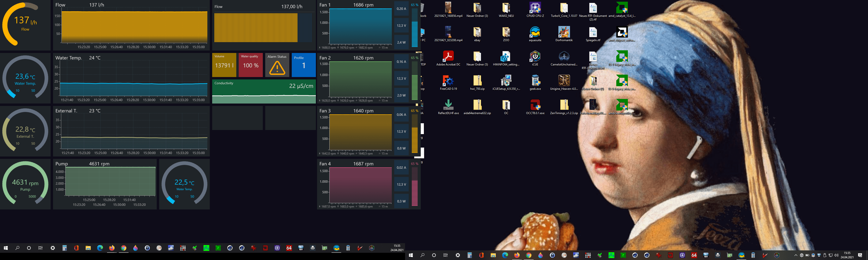Select the HWiNFO64_setting registry file icon
This screenshot has width=868, height=260.
tap(506, 58)
